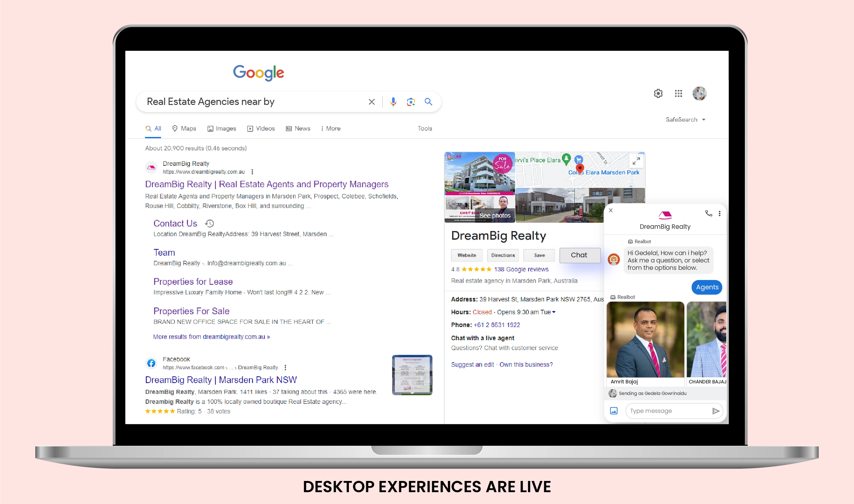Expand the map with the fullscreen icon
The width and height of the screenshot is (854, 504).
point(636,161)
